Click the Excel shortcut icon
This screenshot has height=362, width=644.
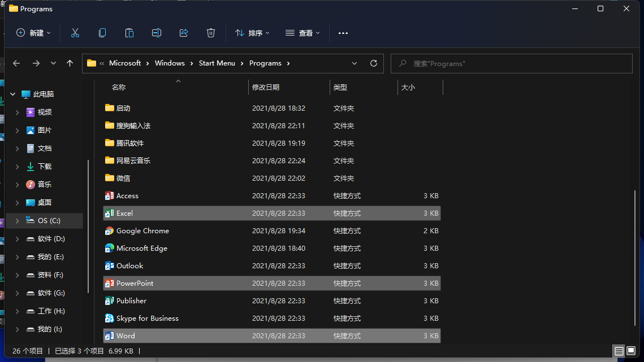point(109,213)
